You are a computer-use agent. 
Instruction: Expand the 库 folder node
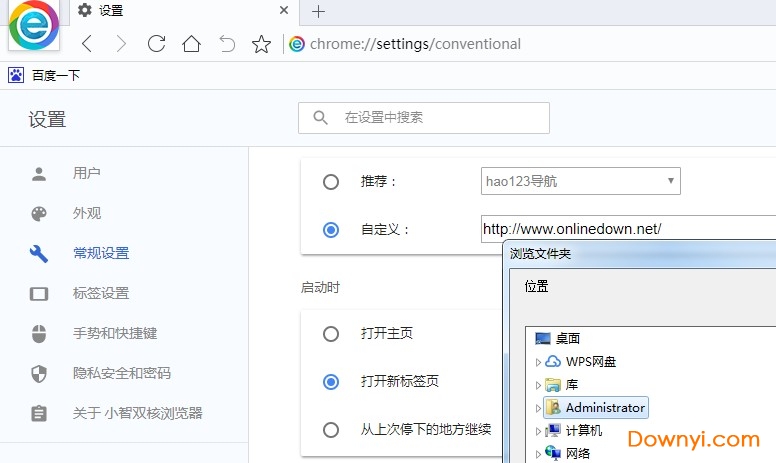539,385
